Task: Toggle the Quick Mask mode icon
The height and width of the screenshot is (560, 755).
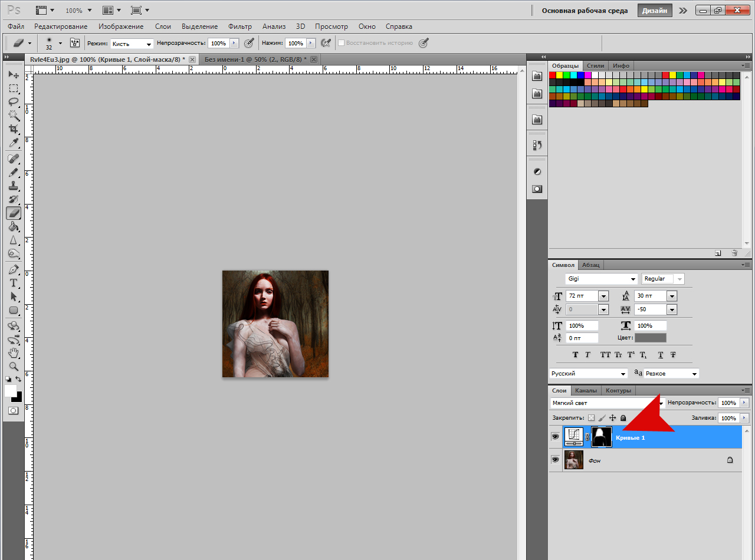Action: (x=13, y=410)
